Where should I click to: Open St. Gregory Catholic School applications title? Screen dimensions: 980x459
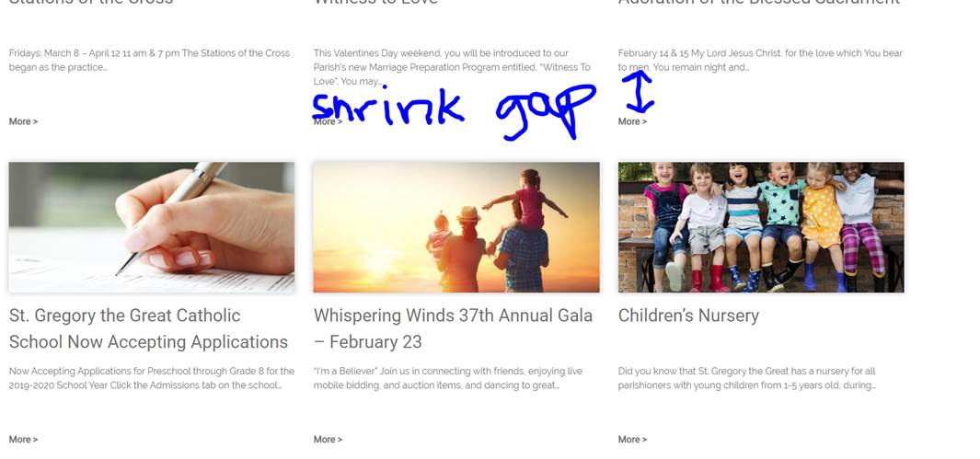tap(148, 328)
